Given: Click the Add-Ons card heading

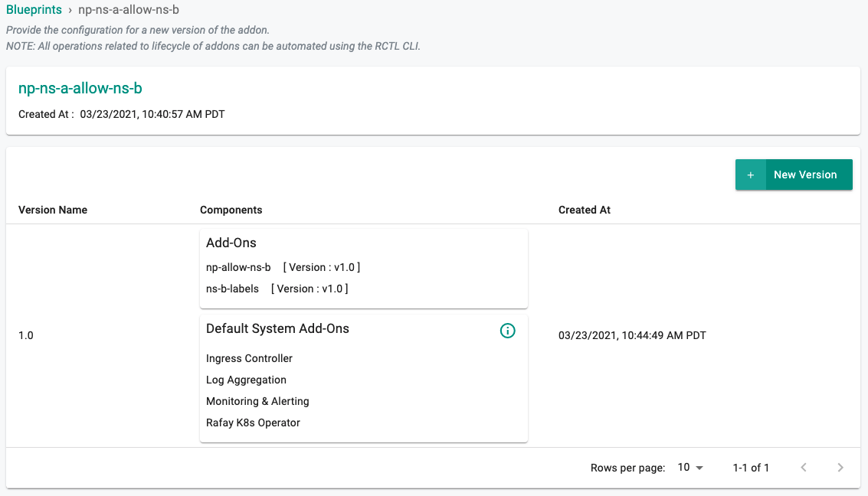Looking at the screenshot, I should click(231, 243).
